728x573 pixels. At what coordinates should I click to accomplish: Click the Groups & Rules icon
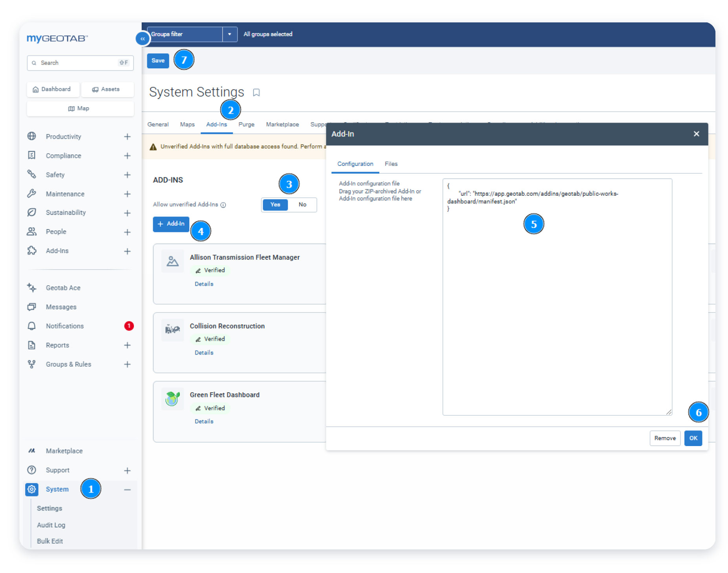coord(32,364)
